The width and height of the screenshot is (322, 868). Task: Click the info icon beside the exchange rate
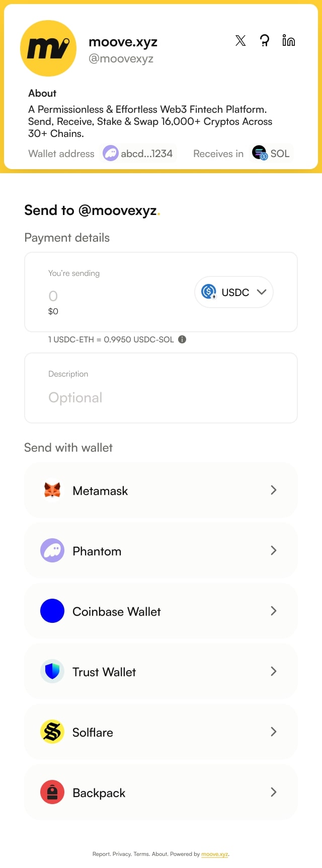click(x=182, y=339)
